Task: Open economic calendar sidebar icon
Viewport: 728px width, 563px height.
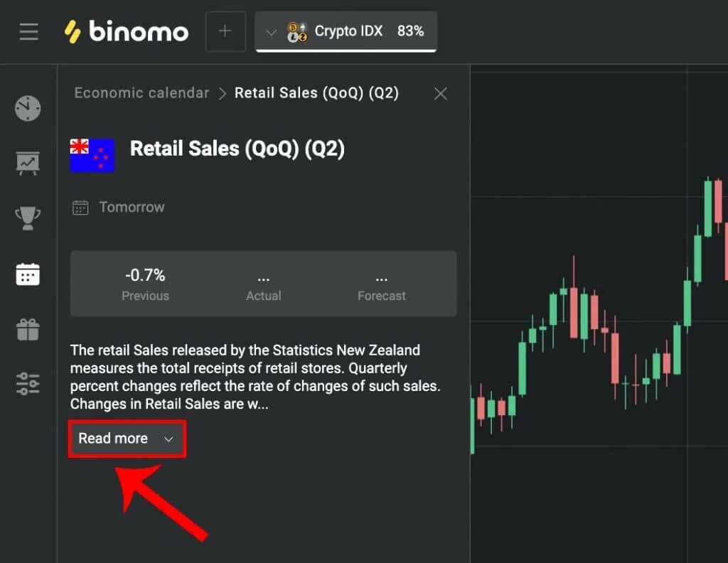Action: pos(28,274)
